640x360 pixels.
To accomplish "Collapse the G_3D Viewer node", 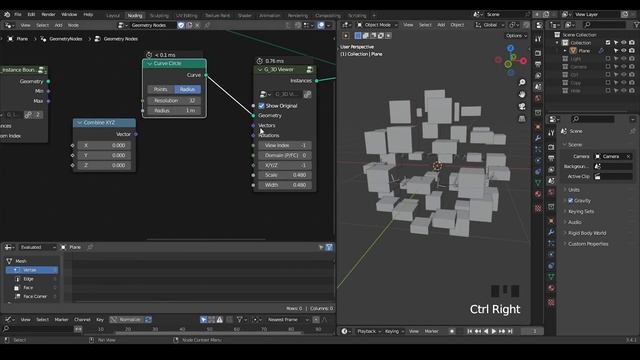I will coord(260,70).
